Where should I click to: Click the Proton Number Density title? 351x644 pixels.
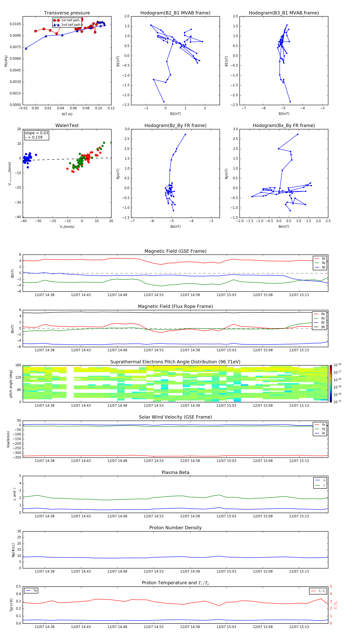pyautogui.click(x=175, y=528)
